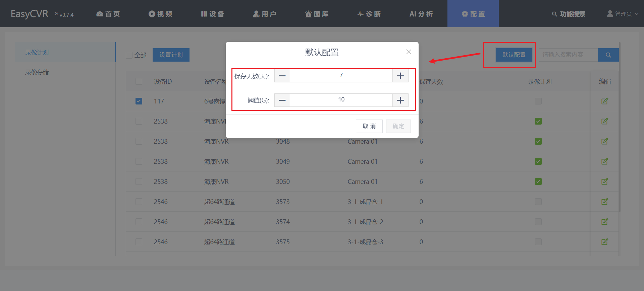Increase the 阈值(G) value with plus

400,100
